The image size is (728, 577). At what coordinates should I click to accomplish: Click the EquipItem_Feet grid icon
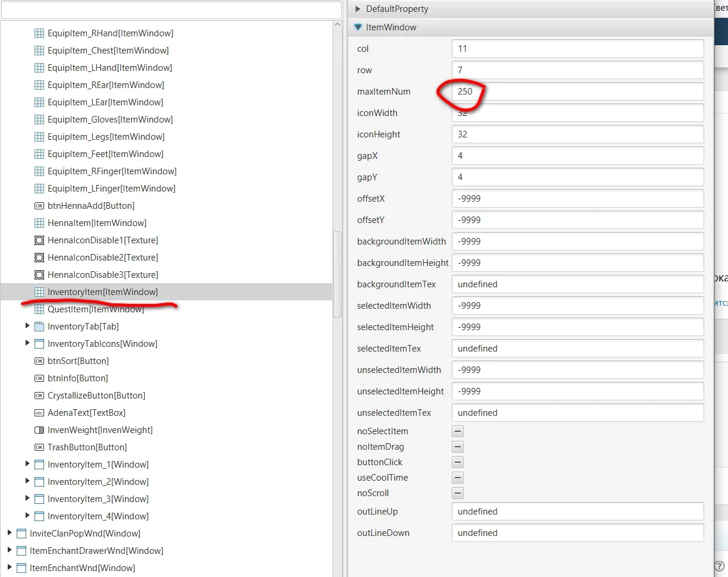(x=39, y=154)
